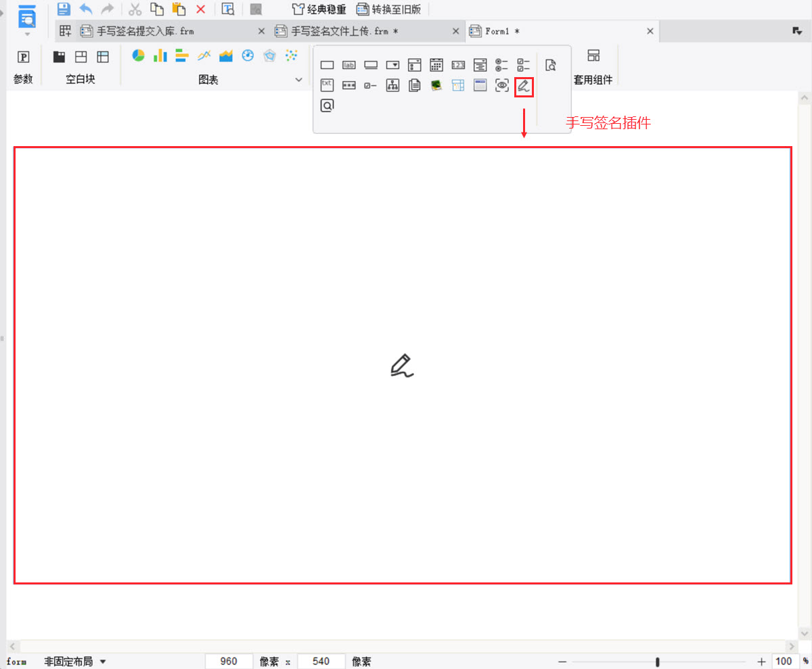This screenshot has width=812, height=669.
Task: Save the current form with the floppy disk icon
Action: (64, 9)
